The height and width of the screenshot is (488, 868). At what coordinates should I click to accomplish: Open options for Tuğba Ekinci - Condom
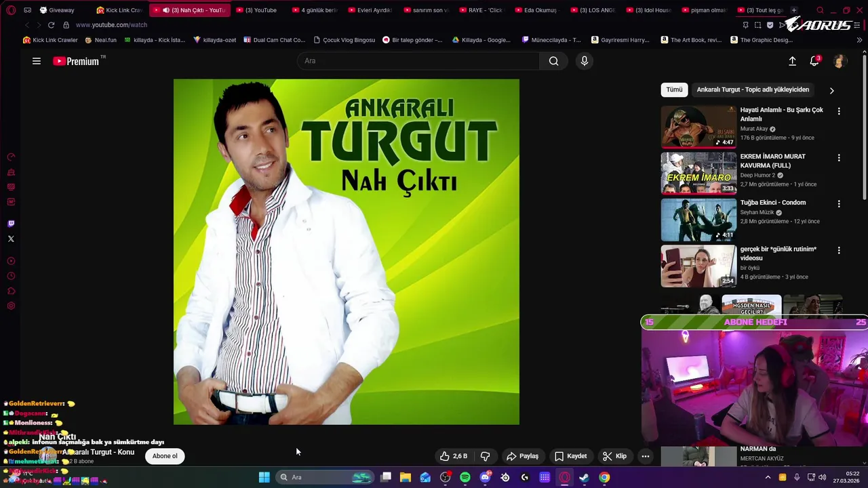click(839, 203)
